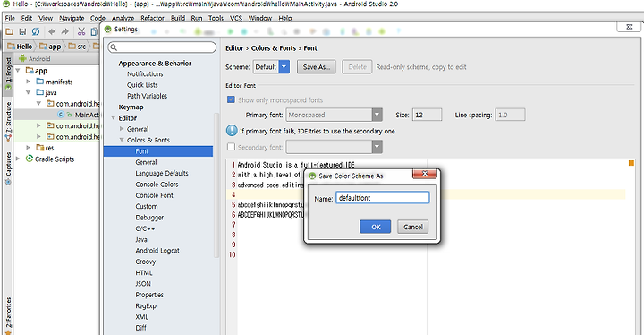Click OK in Save Color Scheme dialog
Viewport: 644px width, 335px height.
(376, 227)
